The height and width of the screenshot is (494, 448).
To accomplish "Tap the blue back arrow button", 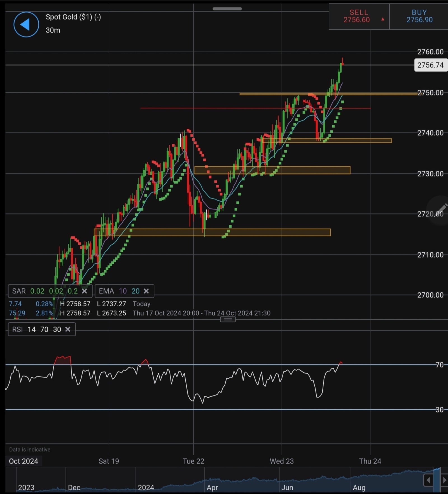I will [26, 24].
